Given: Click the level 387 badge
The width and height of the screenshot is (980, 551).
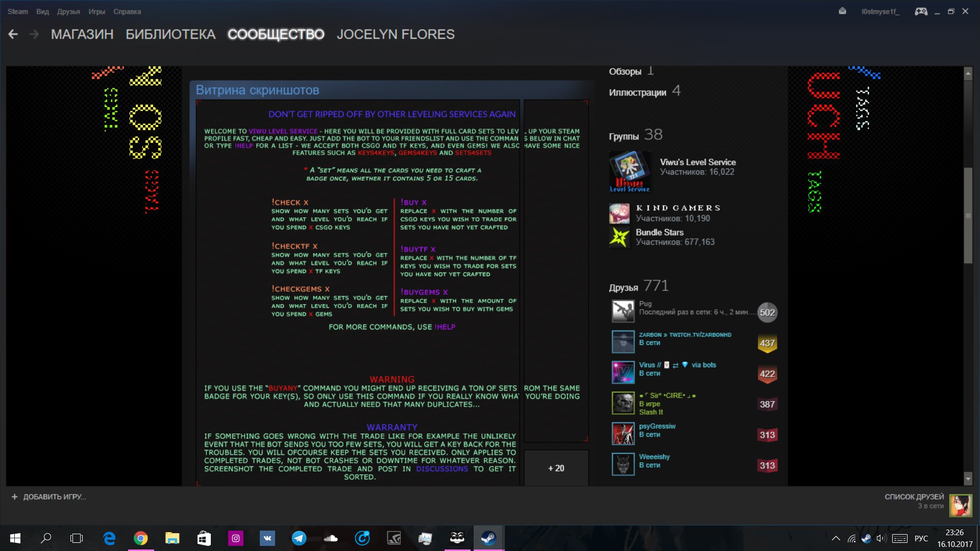Looking at the screenshot, I should pyautogui.click(x=767, y=405).
